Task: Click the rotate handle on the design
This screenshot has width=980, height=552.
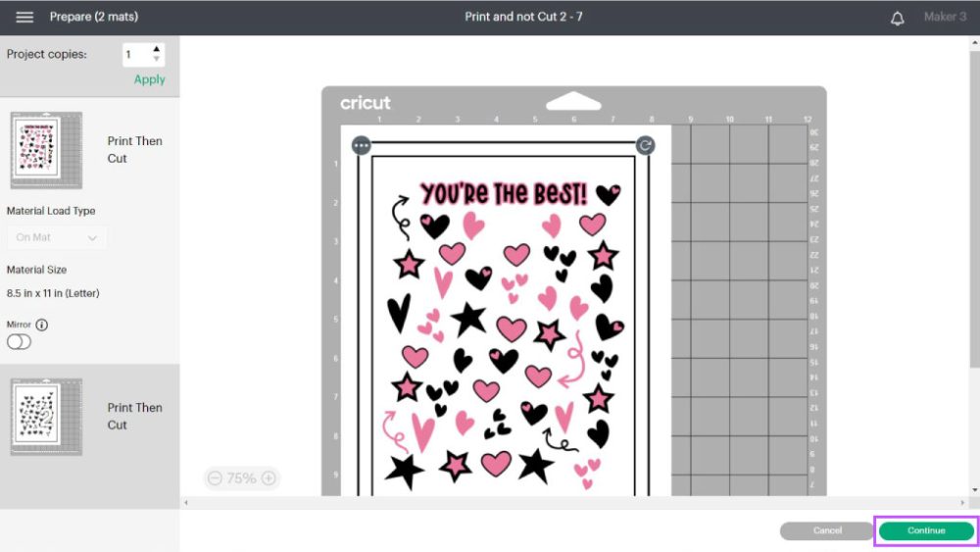Action: pos(645,145)
